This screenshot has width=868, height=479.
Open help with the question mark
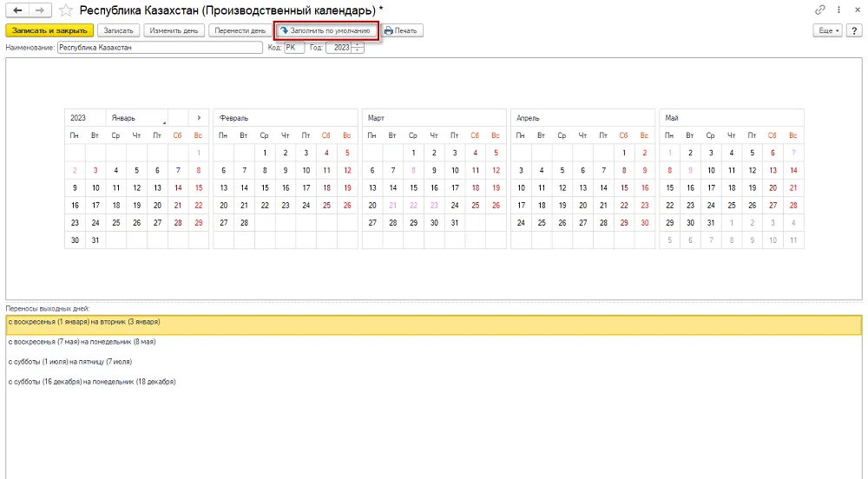854,30
